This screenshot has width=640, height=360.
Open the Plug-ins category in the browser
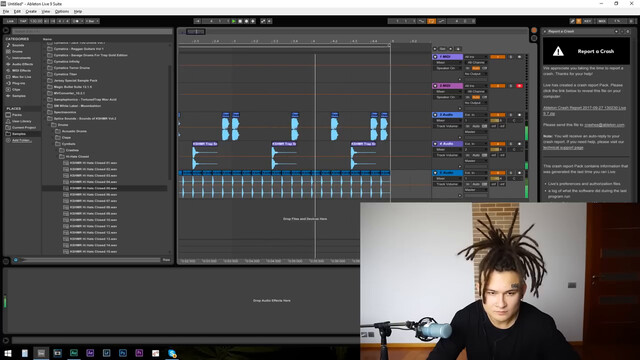pos(19,83)
